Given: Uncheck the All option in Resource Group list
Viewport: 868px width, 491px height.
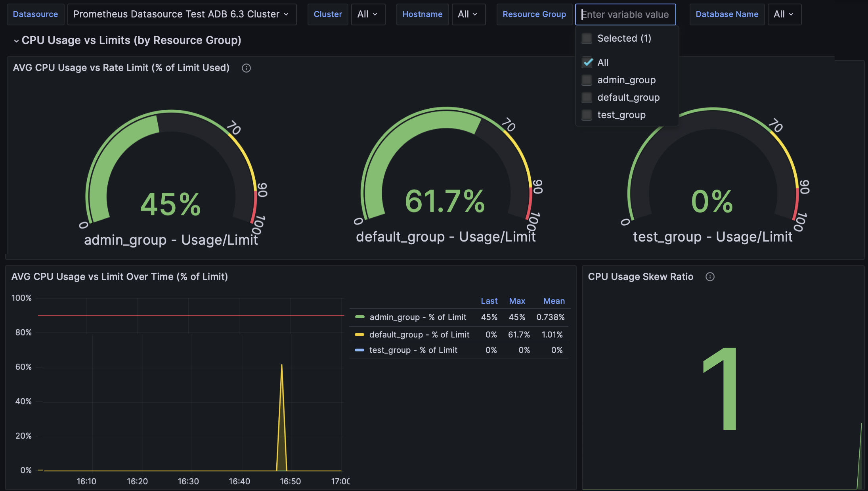Looking at the screenshot, I should click(x=587, y=62).
